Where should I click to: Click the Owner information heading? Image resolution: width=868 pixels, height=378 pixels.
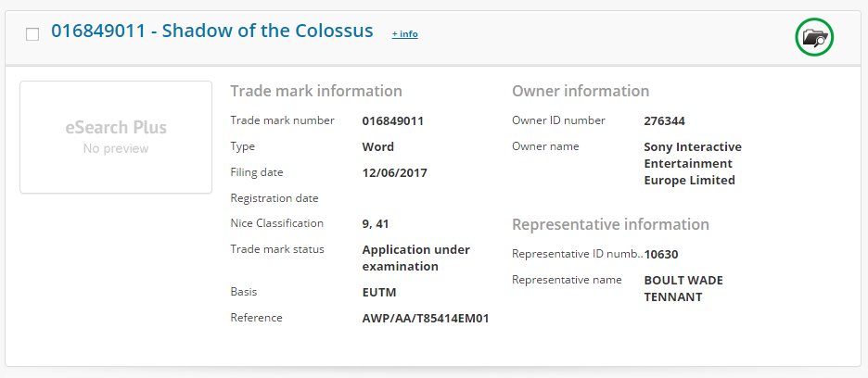click(581, 91)
